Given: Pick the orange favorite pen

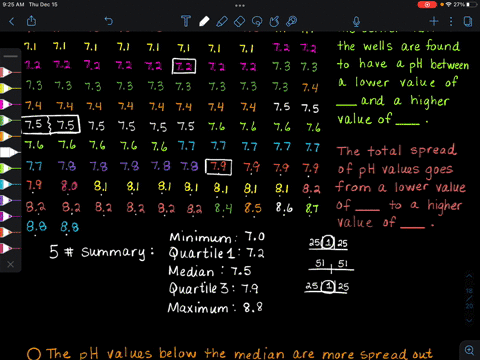Looking at the screenshot, I should (x=10, y=136).
